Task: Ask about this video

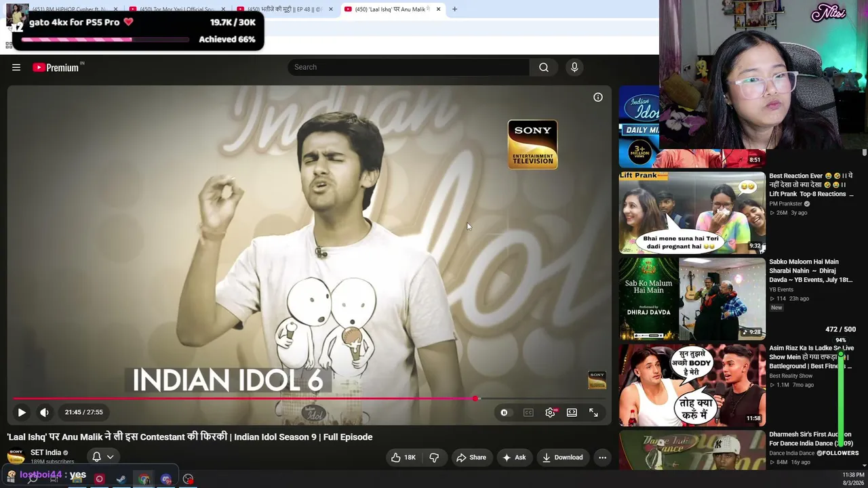Action: 513,457
